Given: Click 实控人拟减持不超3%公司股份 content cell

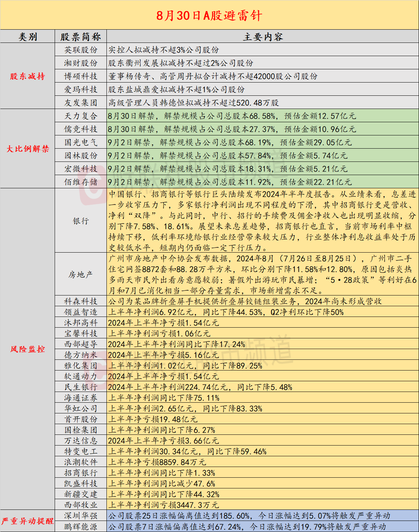Looking at the screenshot, I should coord(263,50).
